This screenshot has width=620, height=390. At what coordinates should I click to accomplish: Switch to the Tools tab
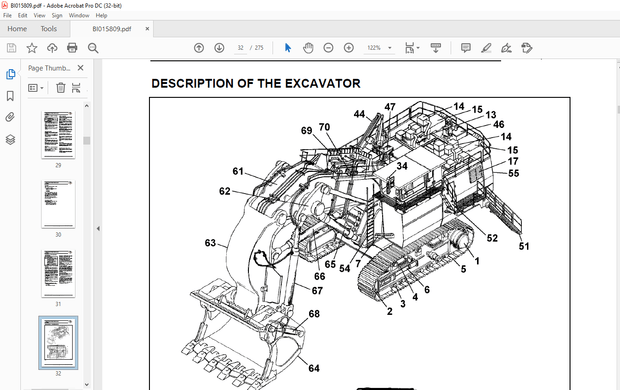pos(49,29)
